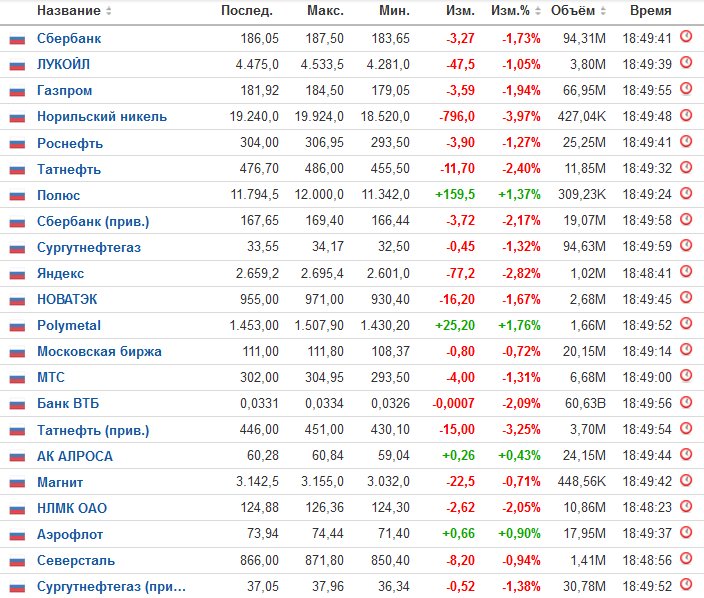
Task: Click the clock icon in Аэрофлот row
Action: [686, 532]
